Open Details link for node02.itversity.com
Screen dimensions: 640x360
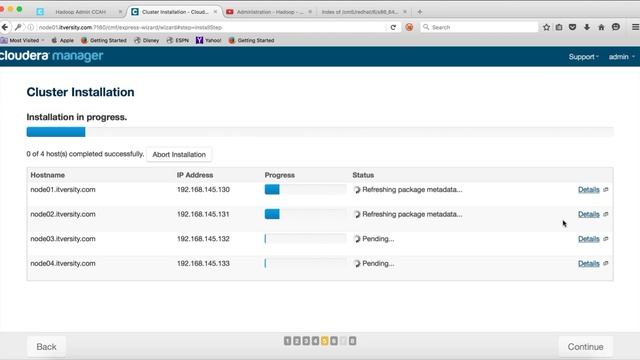point(589,214)
